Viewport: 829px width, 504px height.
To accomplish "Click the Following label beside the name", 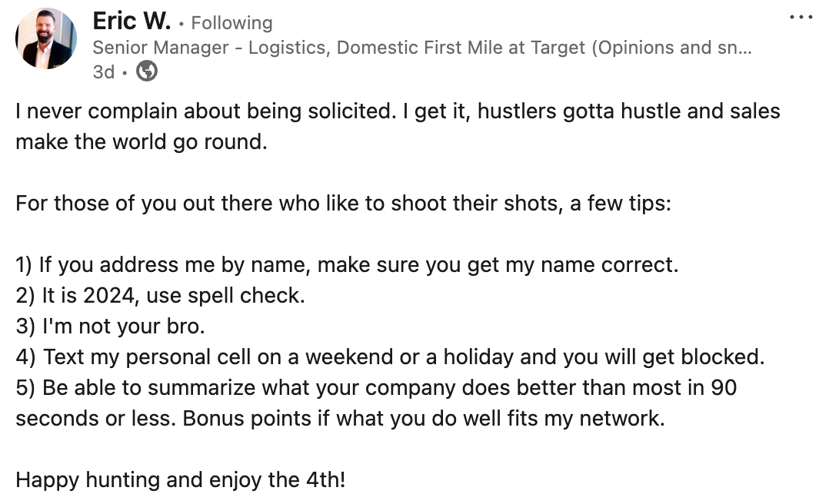I will tap(231, 23).
